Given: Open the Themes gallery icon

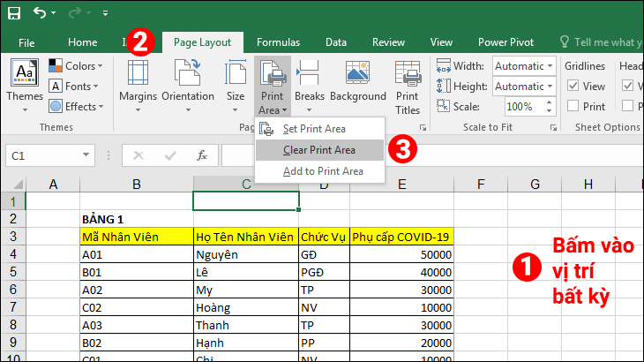Looking at the screenshot, I should tap(25, 72).
